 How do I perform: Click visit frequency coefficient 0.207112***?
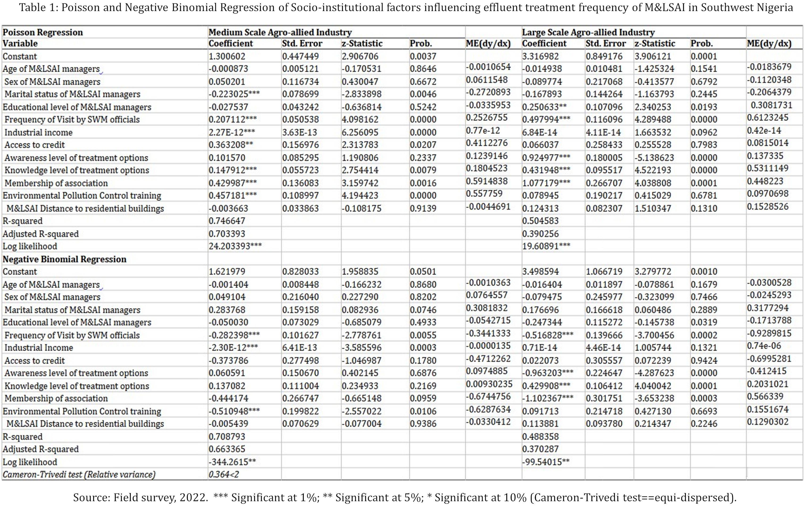click(233, 119)
